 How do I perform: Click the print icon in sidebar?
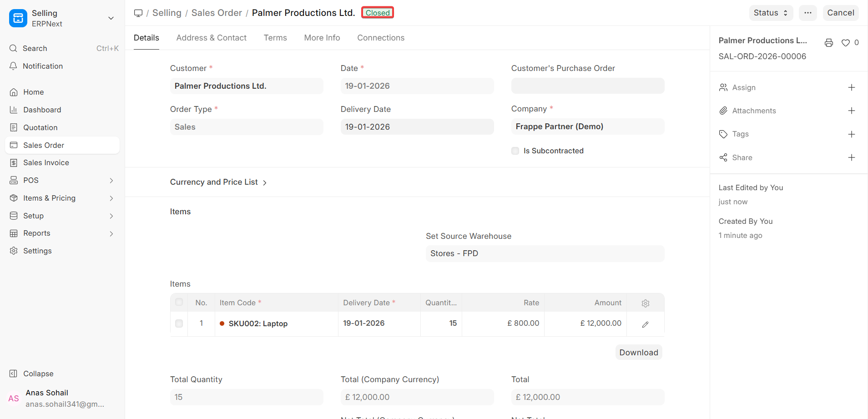(x=828, y=43)
